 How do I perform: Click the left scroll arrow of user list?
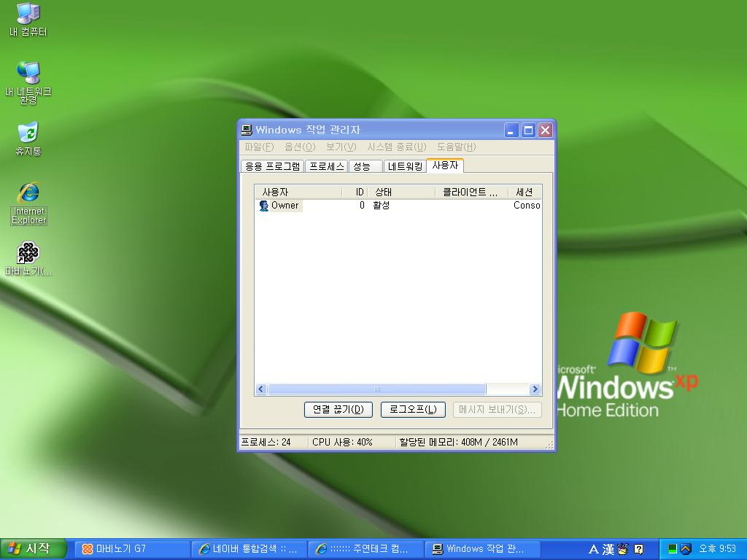click(261, 389)
